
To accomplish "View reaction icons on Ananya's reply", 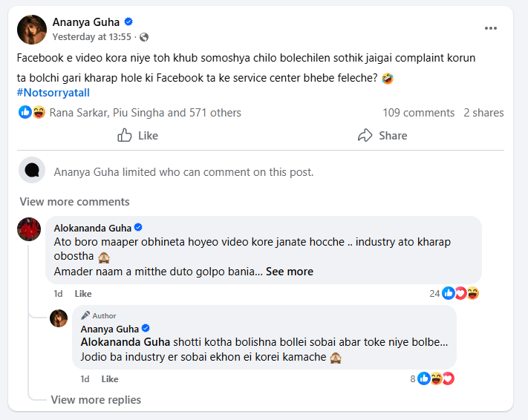I will point(436,378).
